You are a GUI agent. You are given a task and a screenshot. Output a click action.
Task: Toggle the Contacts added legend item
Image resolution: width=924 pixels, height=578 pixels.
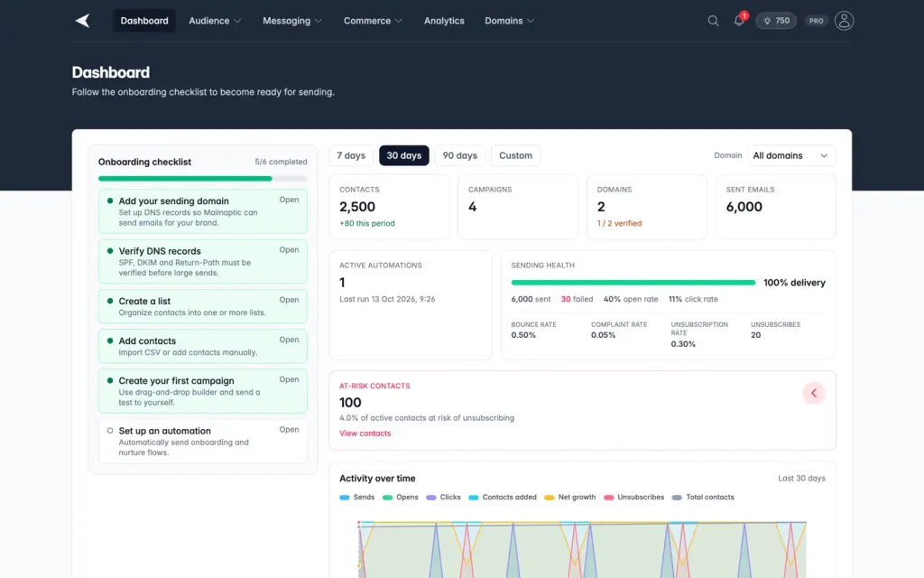502,498
